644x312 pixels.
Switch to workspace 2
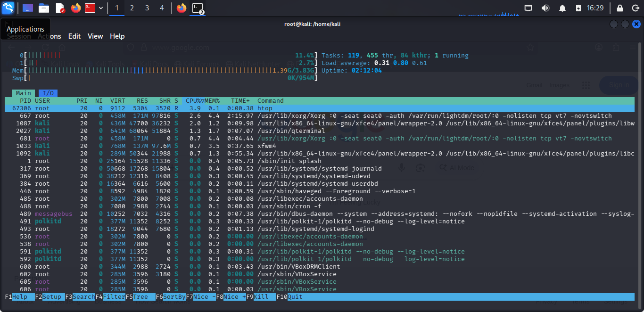point(132,8)
